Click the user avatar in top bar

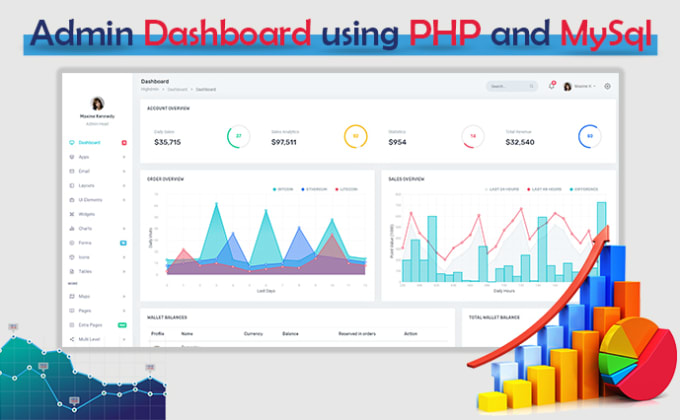click(567, 86)
